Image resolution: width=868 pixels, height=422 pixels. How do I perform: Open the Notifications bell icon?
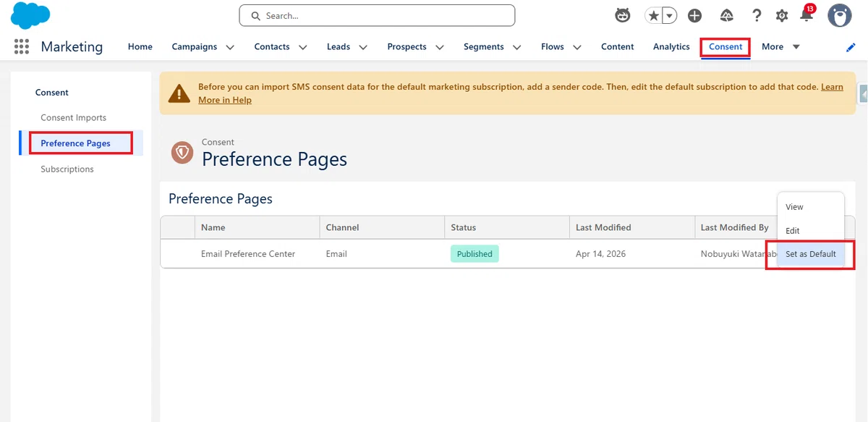pos(806,15)
